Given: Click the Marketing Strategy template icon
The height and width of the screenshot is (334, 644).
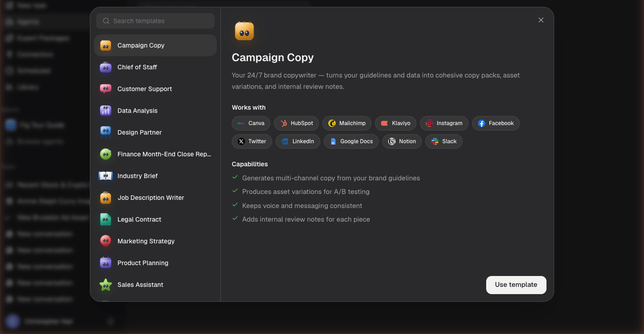Looking at the screenshot, I should pos(106,241).
